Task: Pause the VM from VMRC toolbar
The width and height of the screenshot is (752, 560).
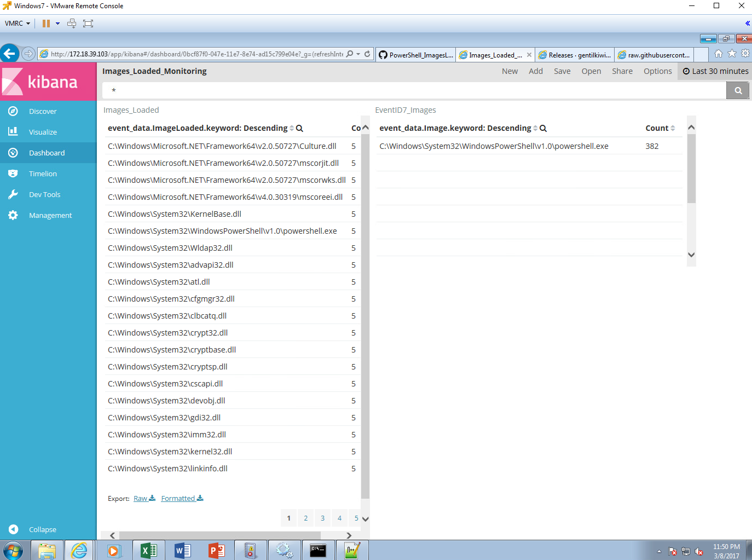Action: [46, 24]
